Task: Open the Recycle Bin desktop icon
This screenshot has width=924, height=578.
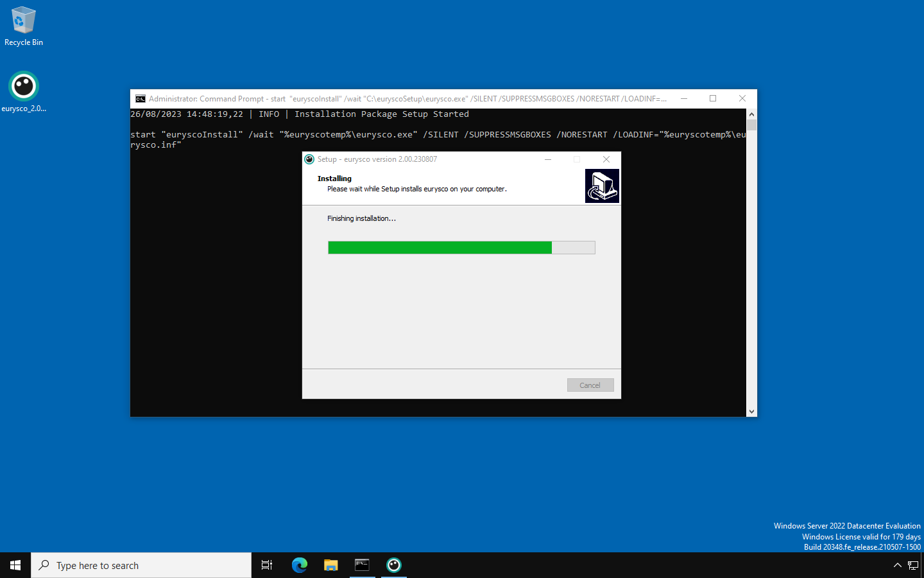Action: (24, 26)
